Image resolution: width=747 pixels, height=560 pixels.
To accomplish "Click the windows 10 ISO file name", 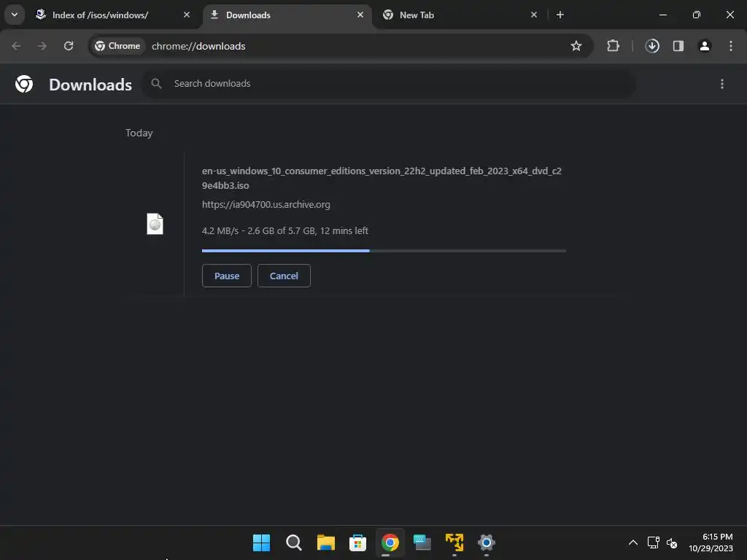I will pos(382,178).
